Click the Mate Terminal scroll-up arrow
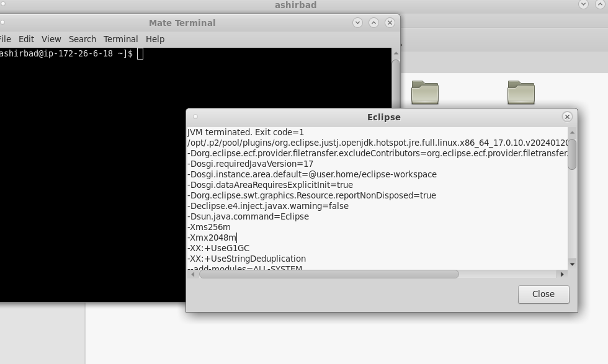 (396, 53)
